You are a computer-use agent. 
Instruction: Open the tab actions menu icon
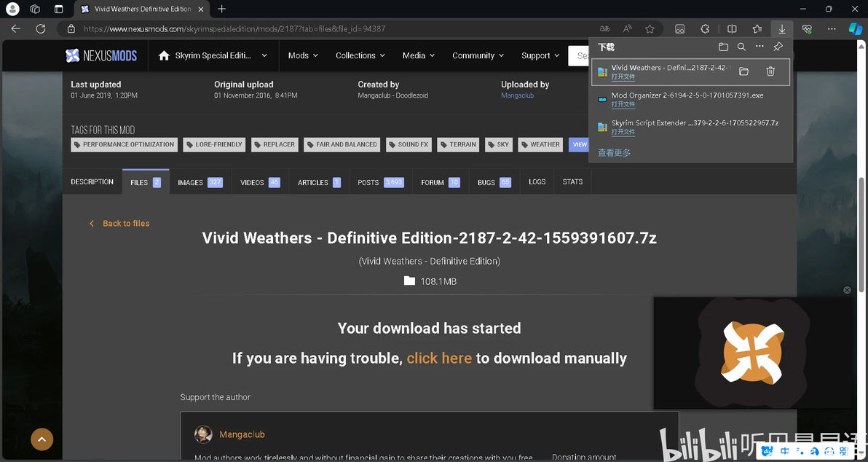[x=59, y=9]
